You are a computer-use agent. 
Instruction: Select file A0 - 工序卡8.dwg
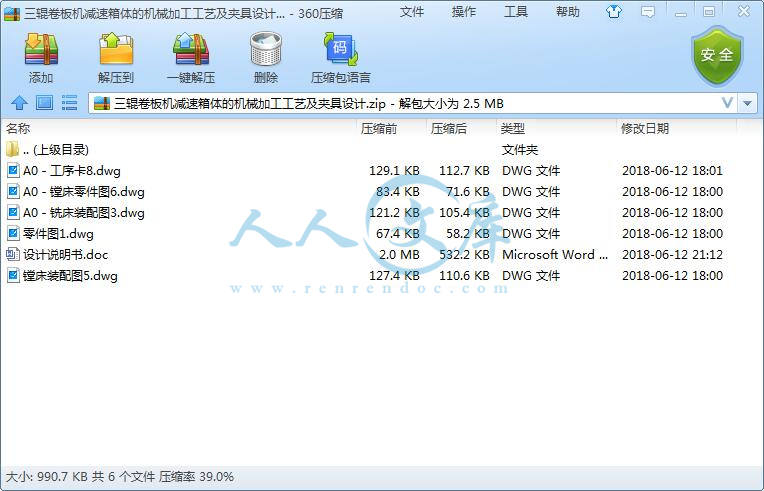(370, 170)
